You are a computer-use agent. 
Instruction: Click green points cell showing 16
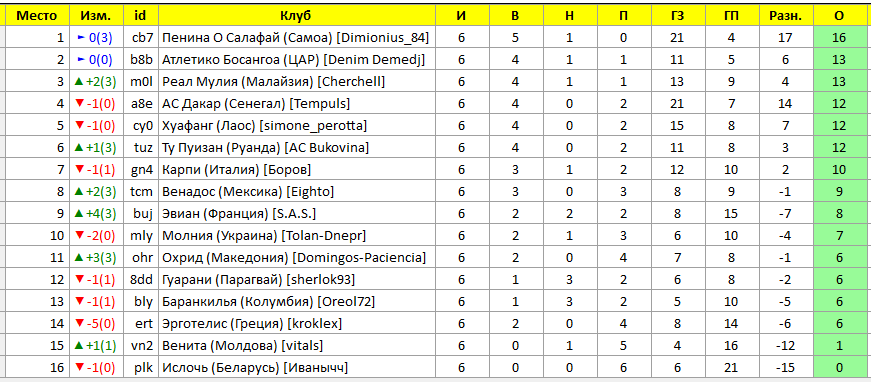839,38
